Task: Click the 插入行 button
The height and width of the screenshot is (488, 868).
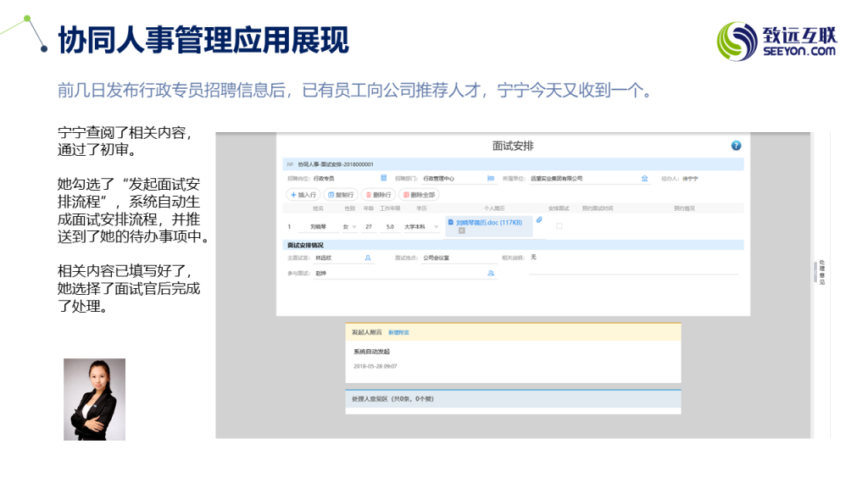Action: point(303,194)
